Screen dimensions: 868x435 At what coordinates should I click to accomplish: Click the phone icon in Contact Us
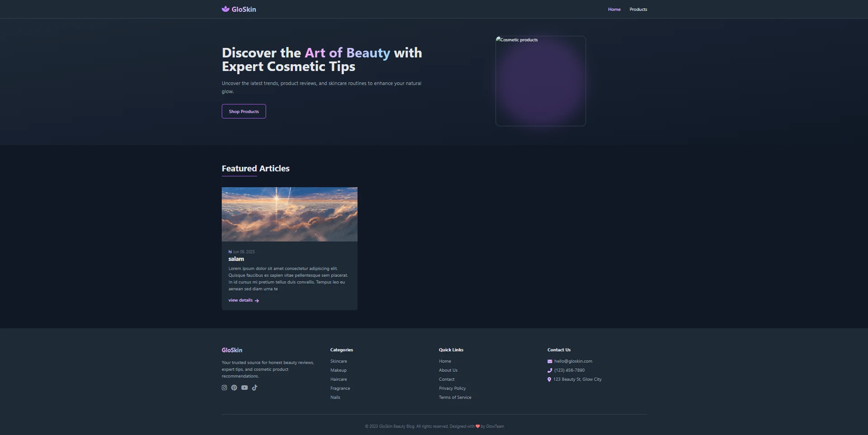550,370
